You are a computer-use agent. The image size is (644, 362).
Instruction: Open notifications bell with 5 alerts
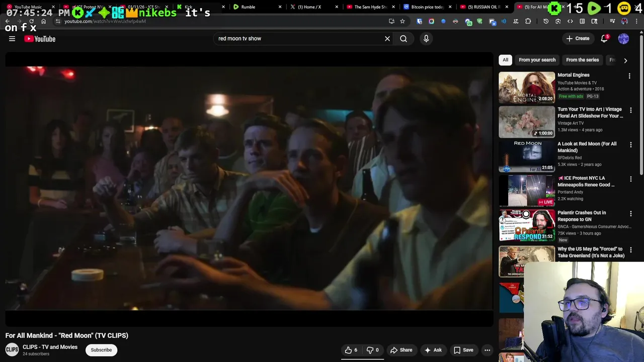click(604, 38)
